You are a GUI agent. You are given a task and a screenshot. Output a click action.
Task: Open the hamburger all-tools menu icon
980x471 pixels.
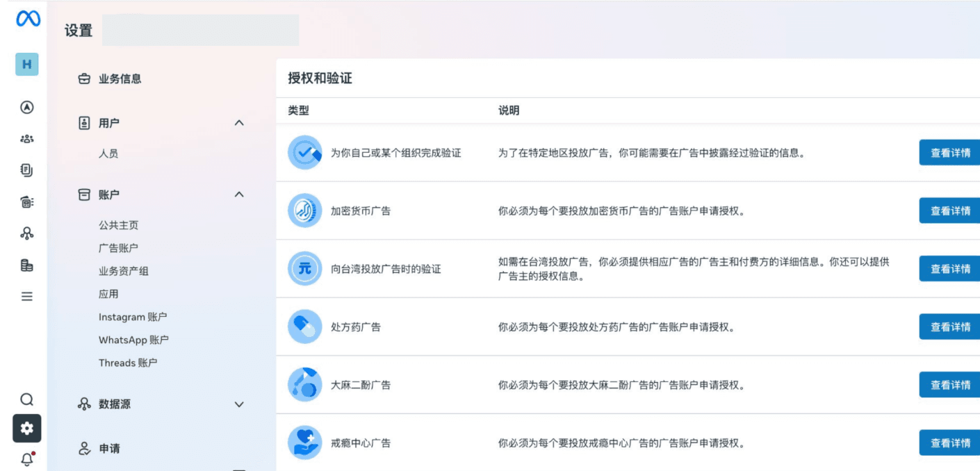[27, 297]
